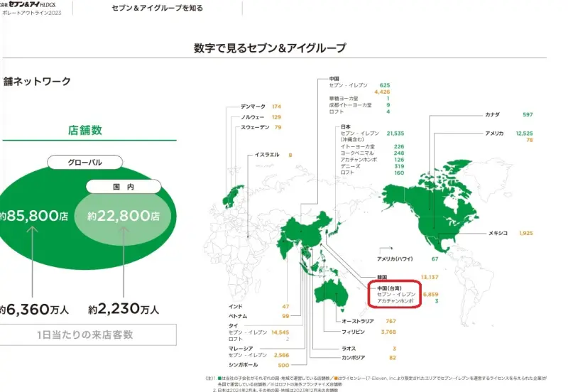Click the カナダ 597 label
This screenshot has height=392, width=568.
(509, 114)
